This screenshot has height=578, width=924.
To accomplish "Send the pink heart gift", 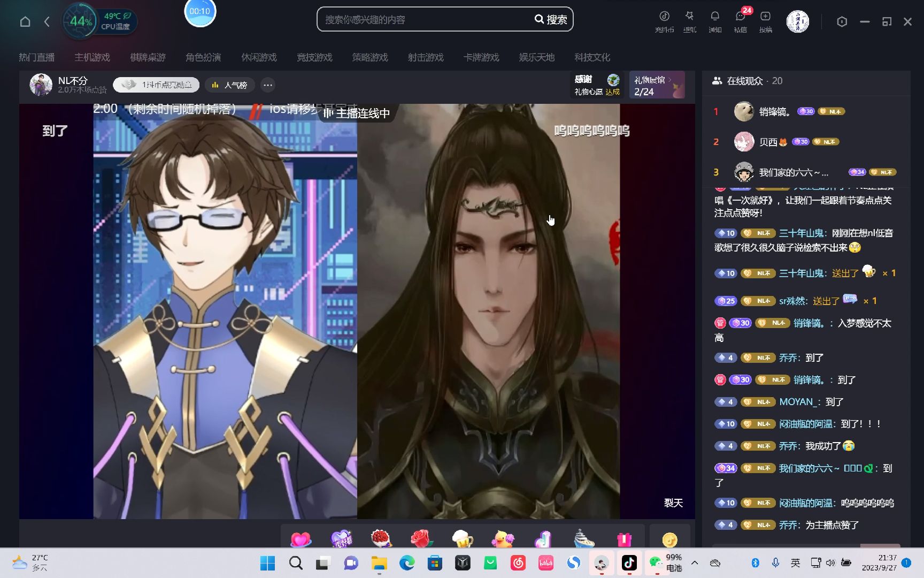I will pos(301,538).
